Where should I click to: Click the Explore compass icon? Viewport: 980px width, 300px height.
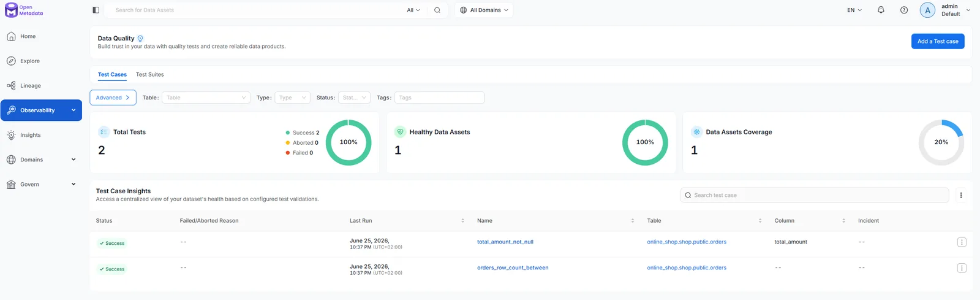coord(11,61)
